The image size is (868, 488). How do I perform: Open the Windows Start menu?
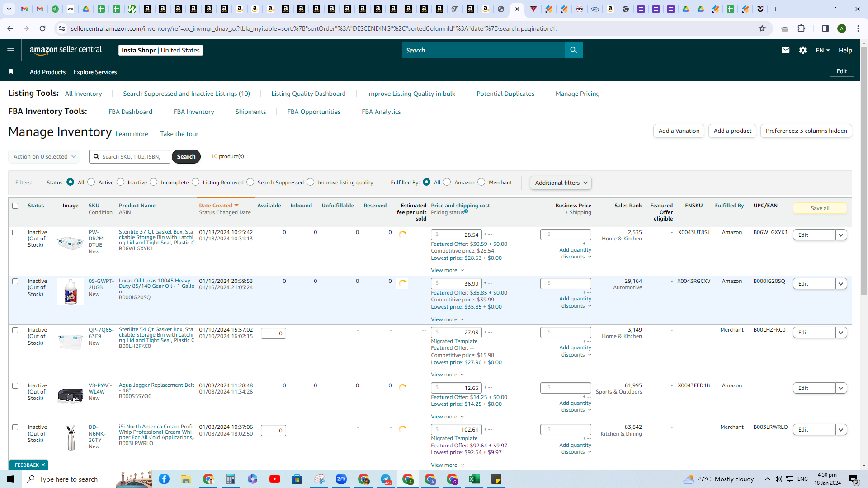(x=11, y=479)
